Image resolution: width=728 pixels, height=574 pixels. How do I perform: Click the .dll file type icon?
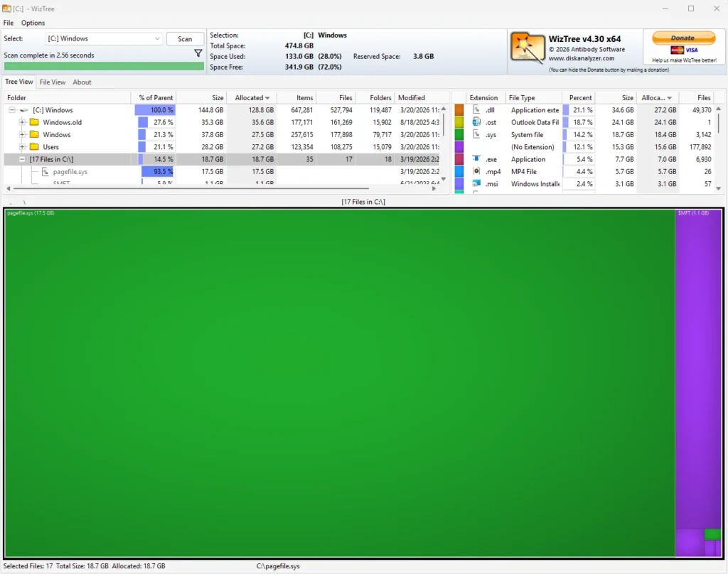[476, 109]
